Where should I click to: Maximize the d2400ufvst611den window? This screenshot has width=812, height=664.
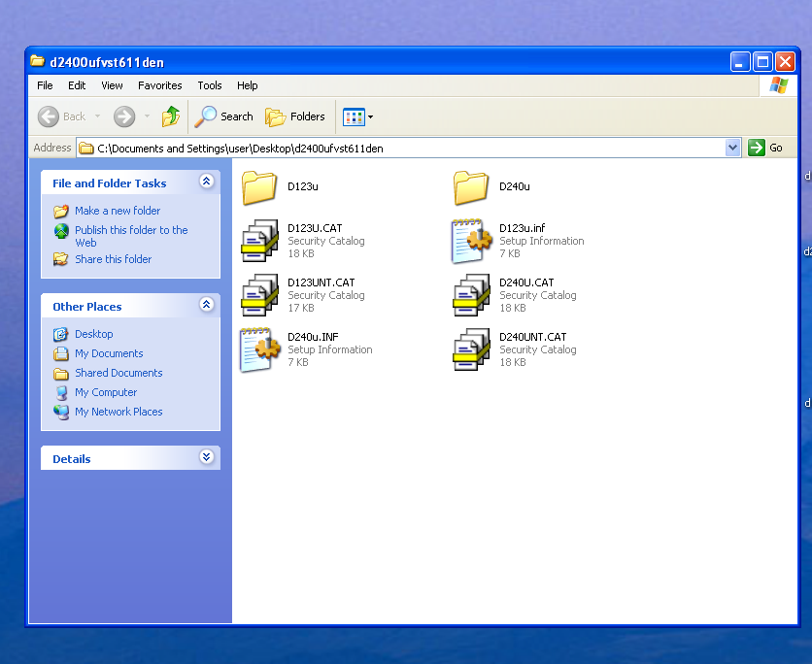click(762, 62)
